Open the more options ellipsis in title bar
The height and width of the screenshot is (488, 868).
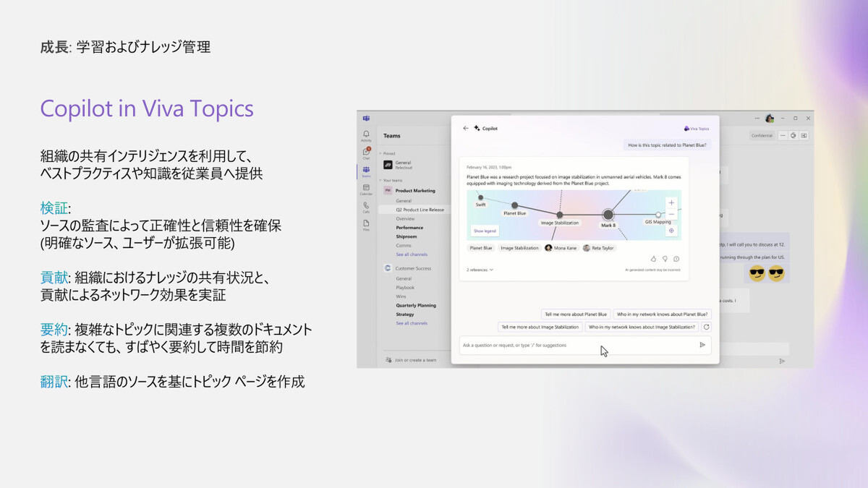(x=757, y=118)
